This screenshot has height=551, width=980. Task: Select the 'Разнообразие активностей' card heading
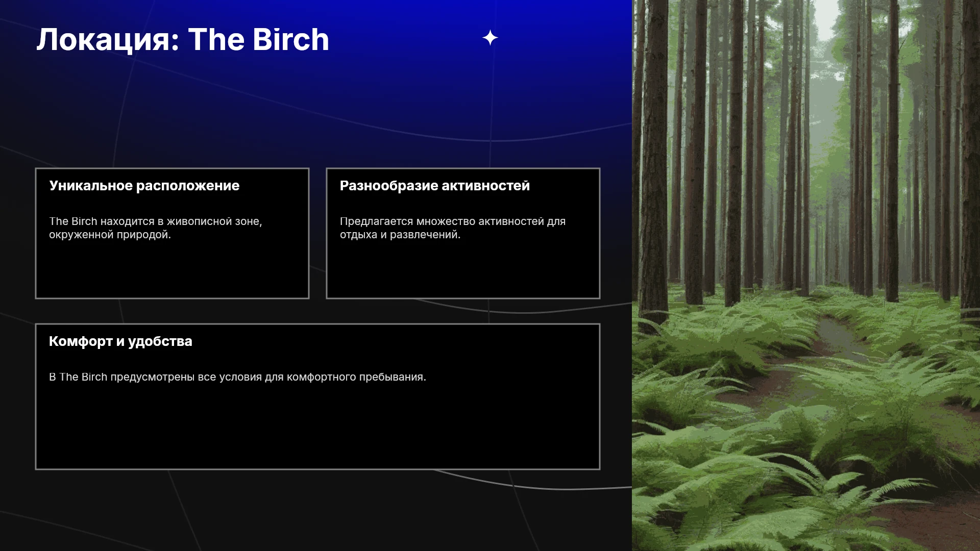click(435, 186)
